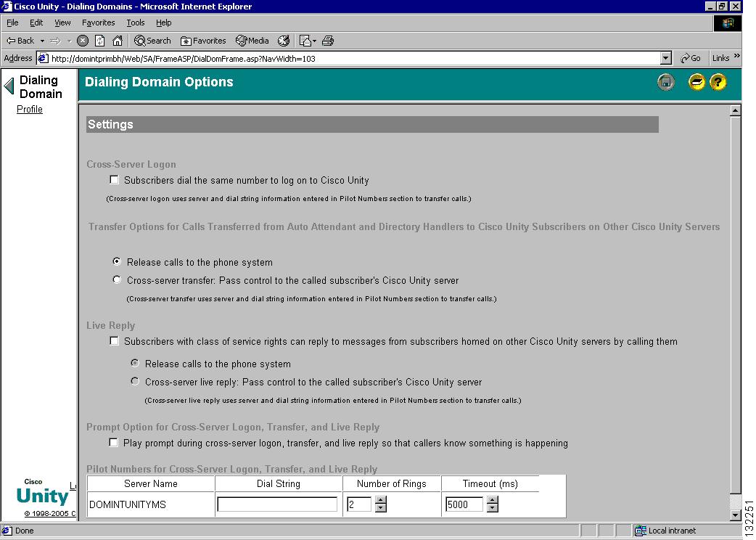
Task: Enable the Live Reply subscribers checkbox
Action: [114, 341]
